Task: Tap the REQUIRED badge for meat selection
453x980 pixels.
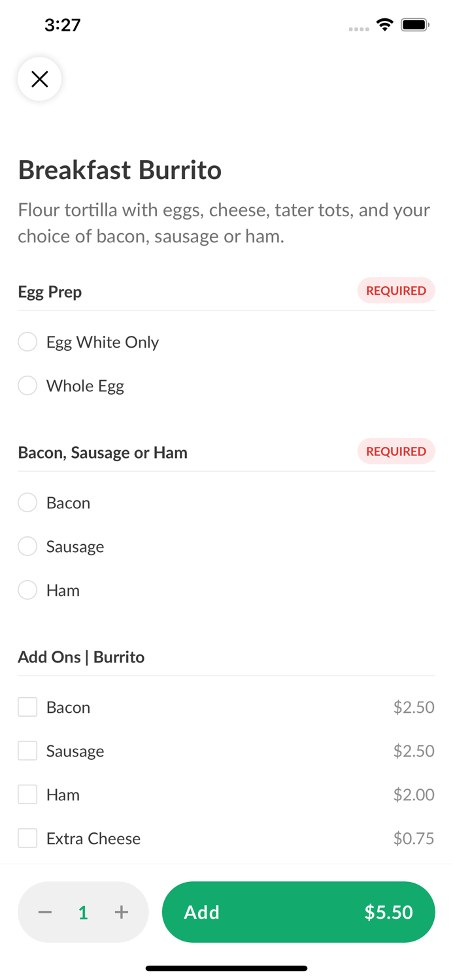Action: [396, 451]
